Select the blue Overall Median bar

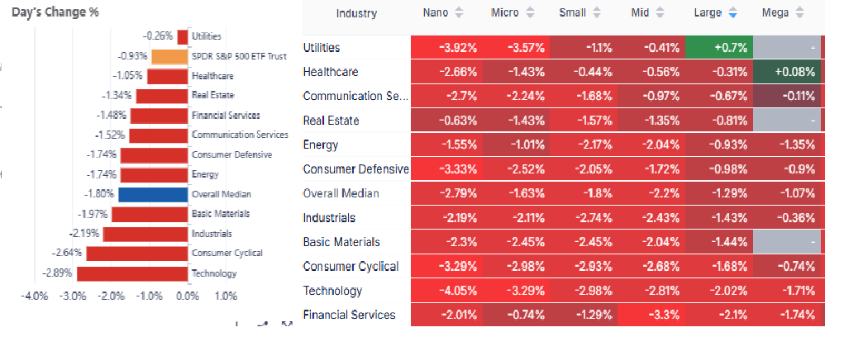tap(153, 195)
